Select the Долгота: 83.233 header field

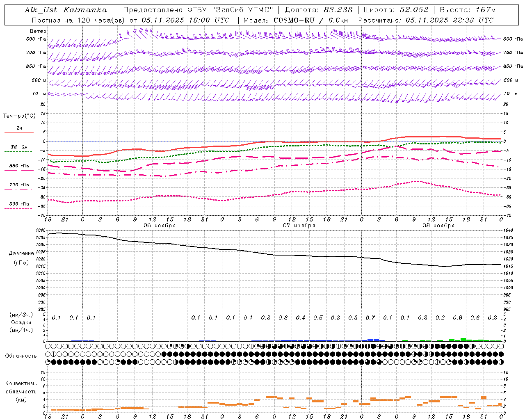tap(319, 10)
